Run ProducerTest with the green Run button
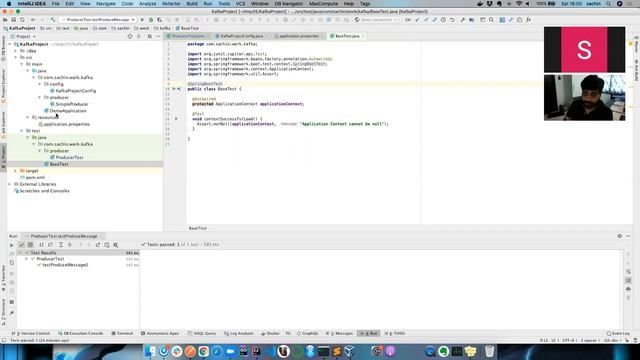The width and height of the screenshot is (640, 360). (142, 20)
